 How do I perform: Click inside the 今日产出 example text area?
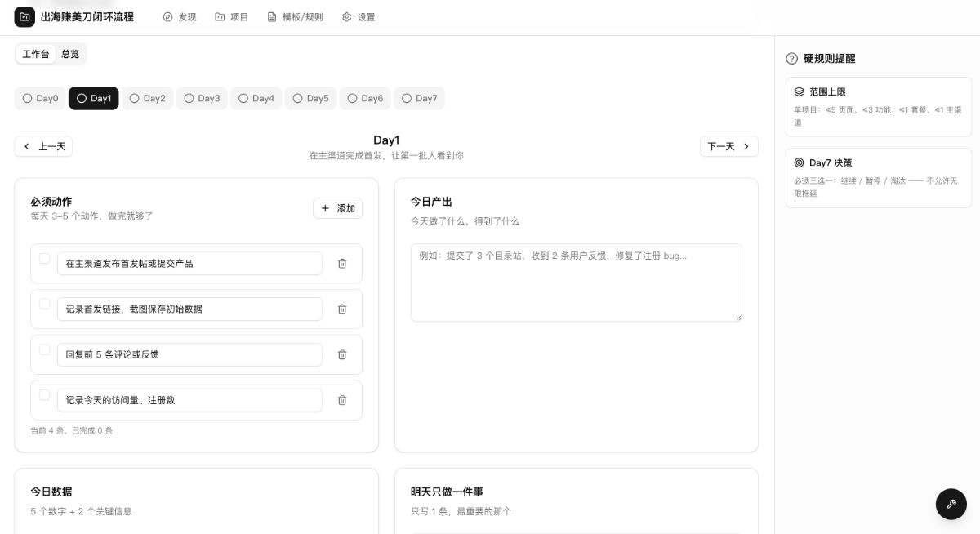pos(576,282)
